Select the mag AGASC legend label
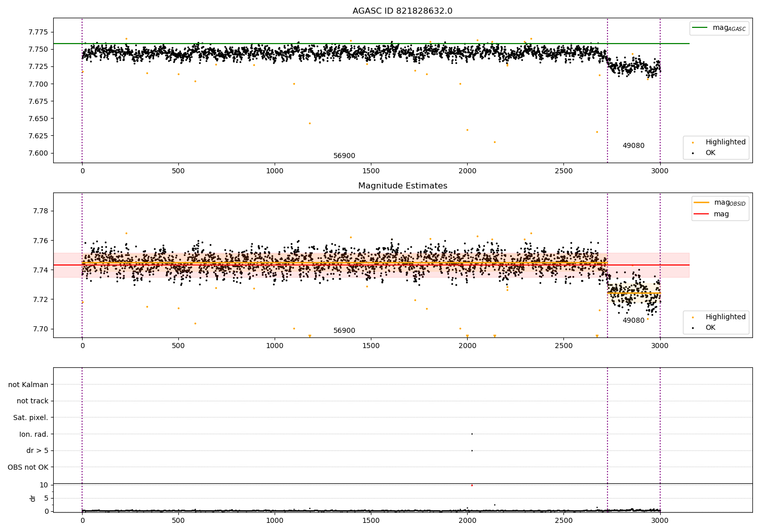The width and height of the screenshot is (760, 532). point(729,28)
